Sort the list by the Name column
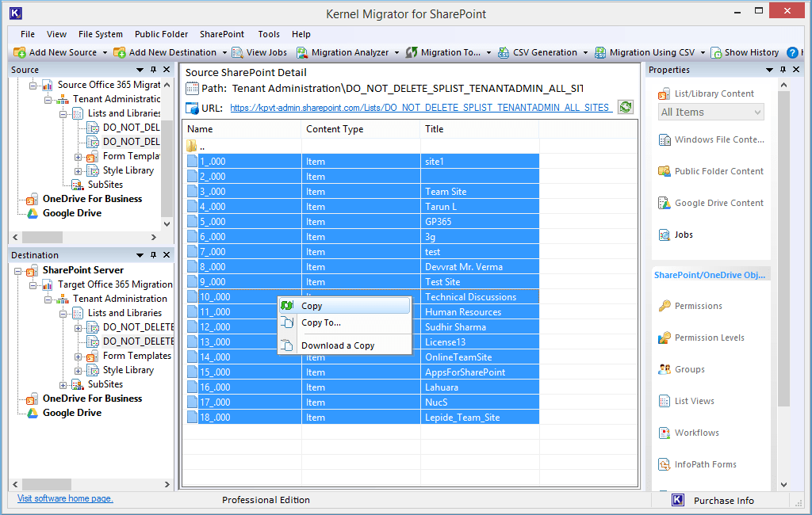The height and width of the screenshot is (515, 812). [241, 129]
